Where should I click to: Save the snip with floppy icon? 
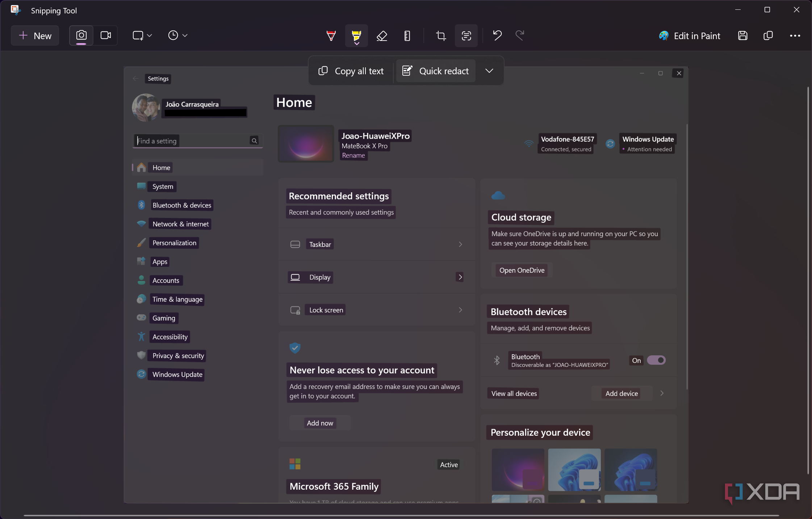(x=743, y=35)
